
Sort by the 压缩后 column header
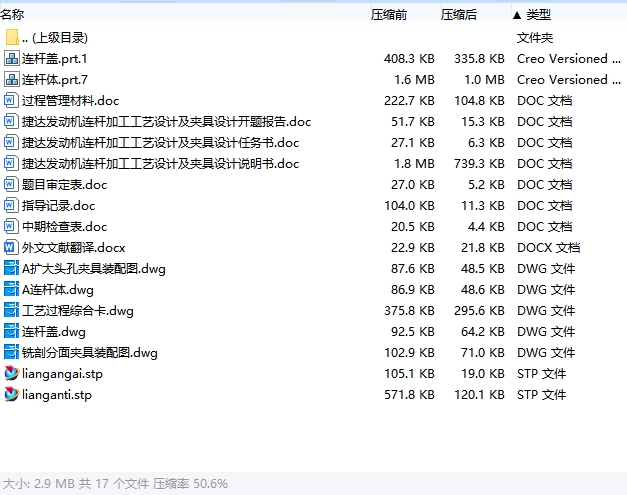[x=459, y=15]
